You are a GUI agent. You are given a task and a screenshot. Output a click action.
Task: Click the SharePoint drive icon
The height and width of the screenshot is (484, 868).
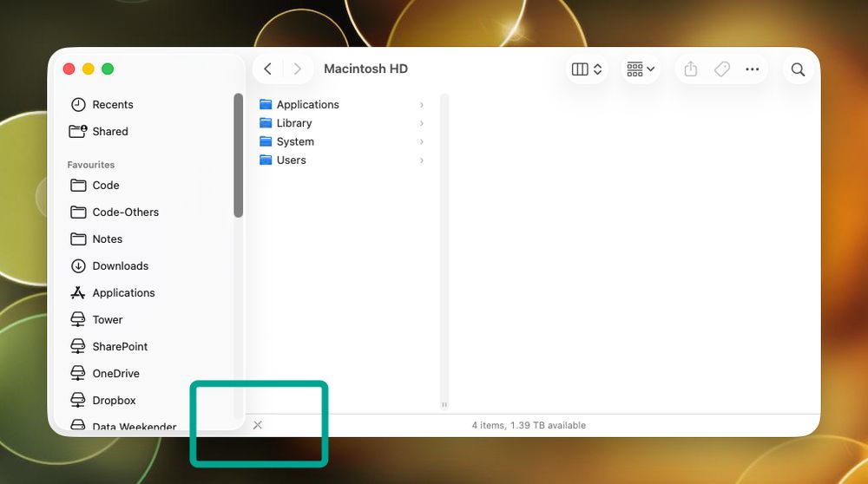(78, 346)
